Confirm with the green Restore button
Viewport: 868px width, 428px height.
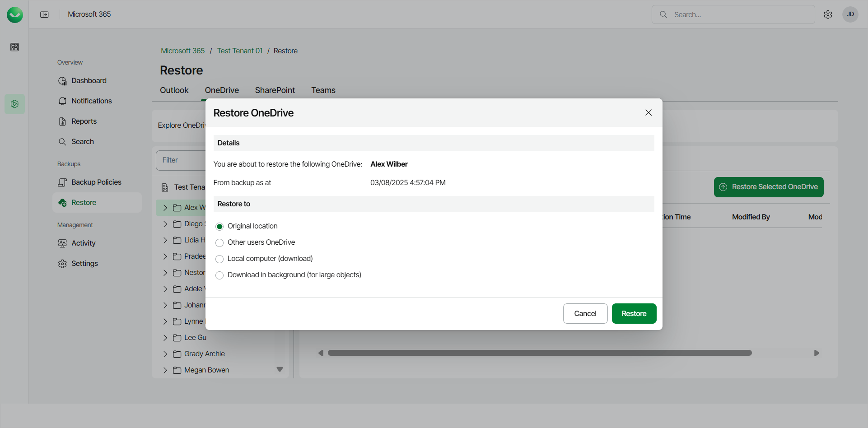[x=634, y=314]
